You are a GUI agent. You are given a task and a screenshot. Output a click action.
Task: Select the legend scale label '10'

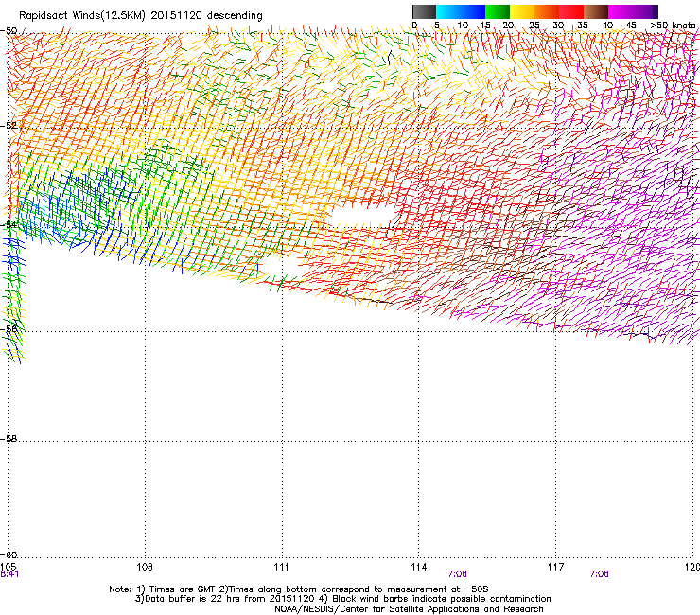coord(463,26)
